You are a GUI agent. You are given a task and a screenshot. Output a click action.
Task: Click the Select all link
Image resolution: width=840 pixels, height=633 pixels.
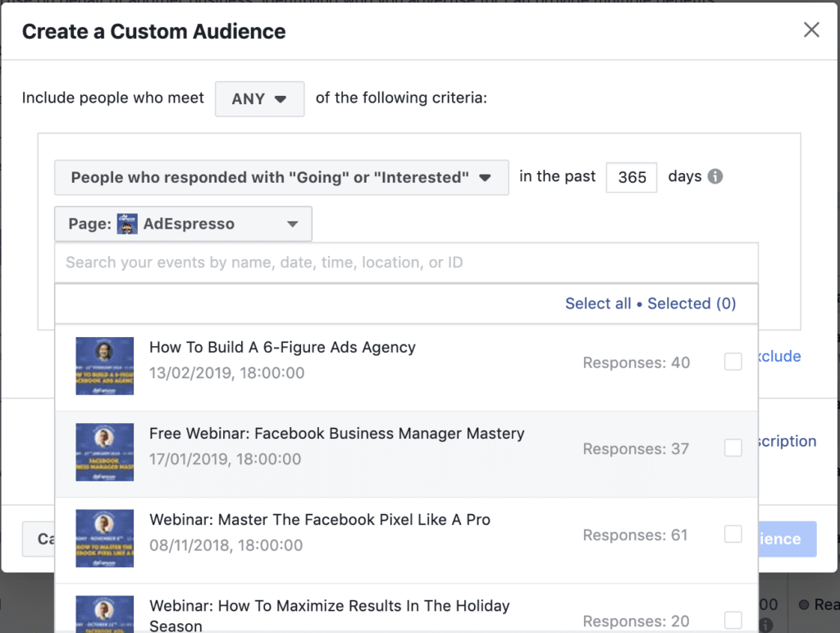tap(598, 303)
